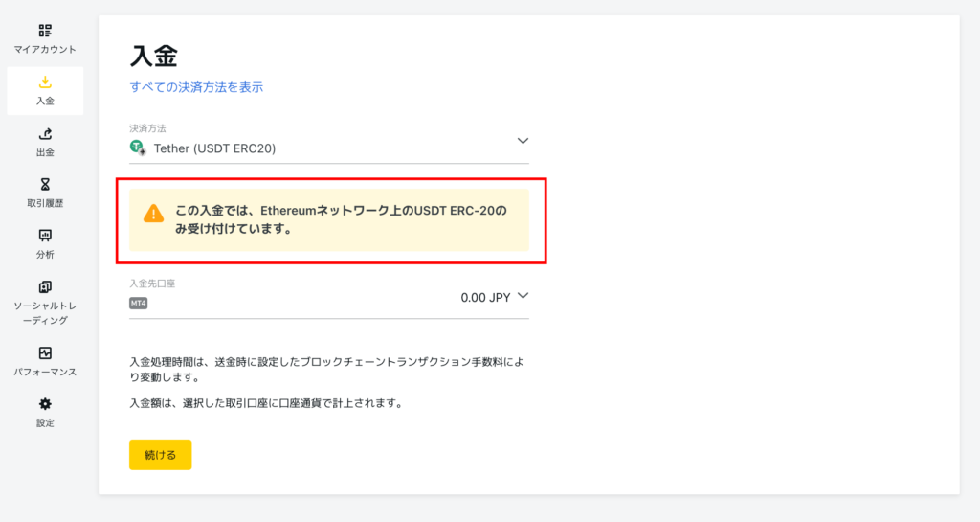
Task: Click the 入金 page heading
Action: click(154, 56)
